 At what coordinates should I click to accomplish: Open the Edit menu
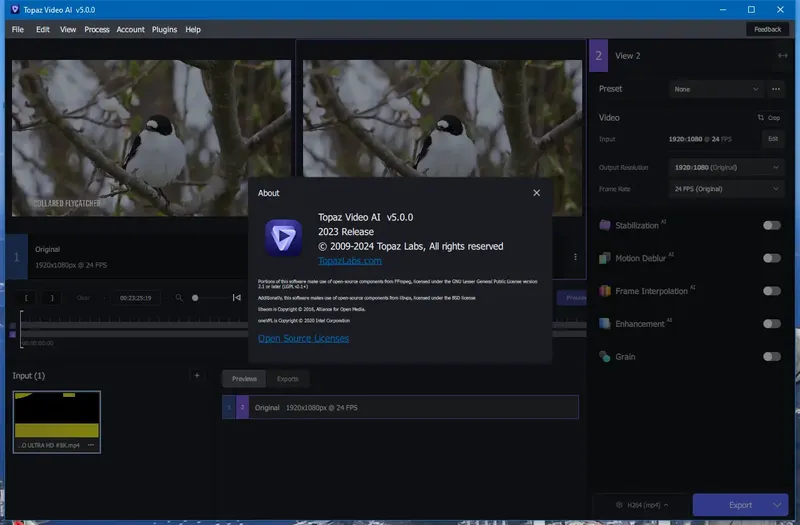click(43, 30)
